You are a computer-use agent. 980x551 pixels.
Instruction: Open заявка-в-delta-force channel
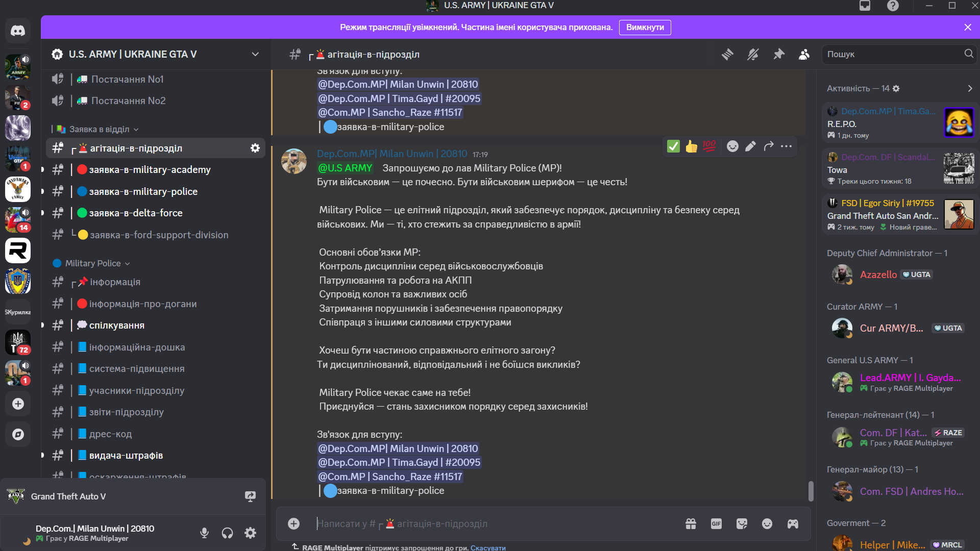point(156,213)
